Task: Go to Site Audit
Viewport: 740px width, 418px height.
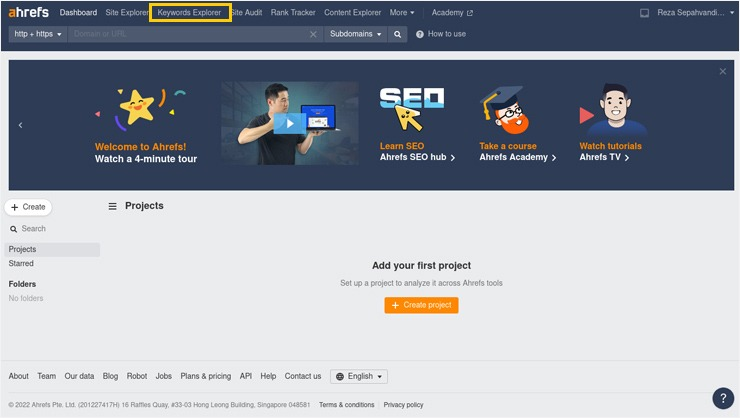Action: pyautogui.click(x=247, y=13)
